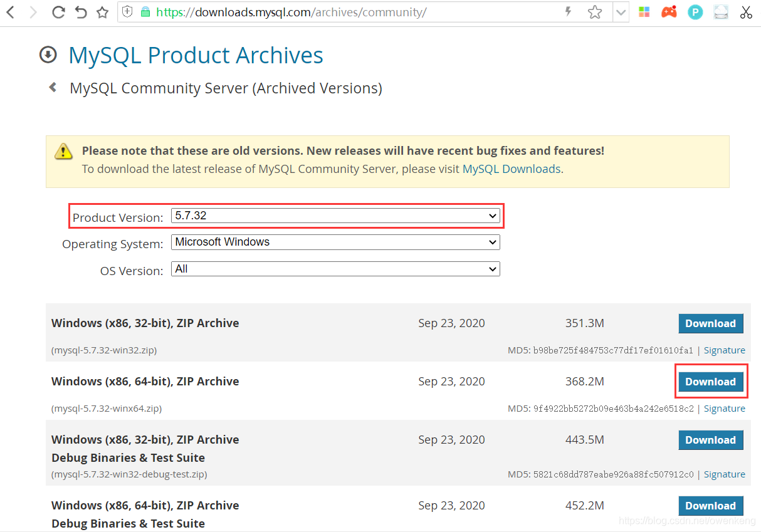
Task: Click the lightning speed-mode icon
Action: point(569,11)
